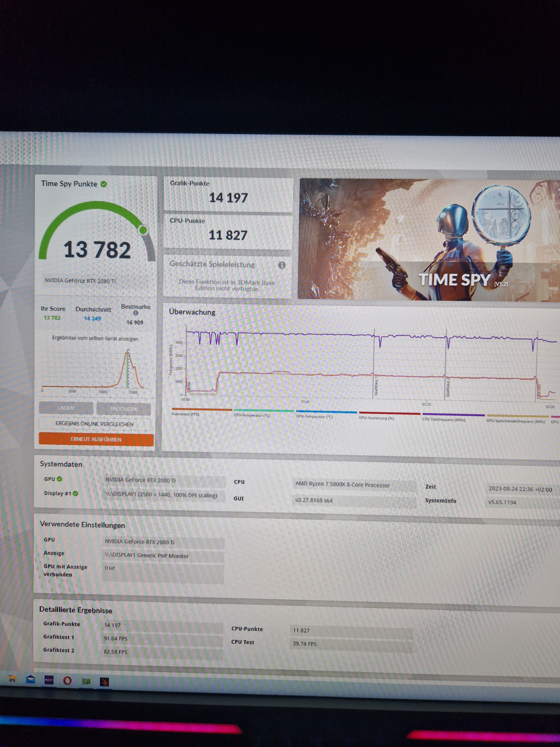Toggle GPU-Temperatur legend item
560x747 pixels.
click(x=314, y=416)
